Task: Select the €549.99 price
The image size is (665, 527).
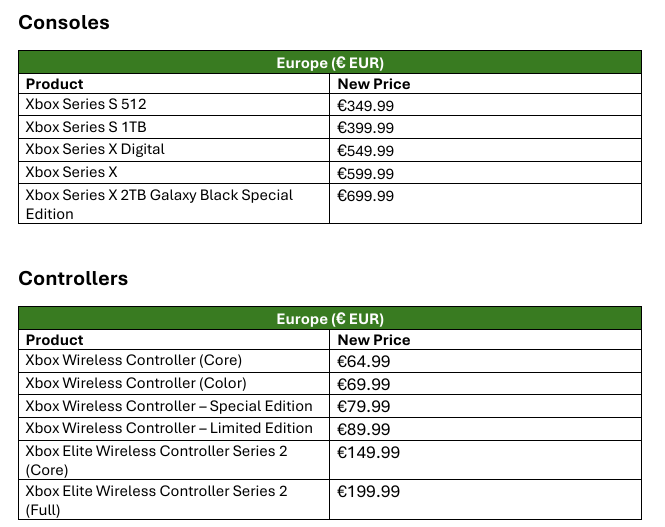Action: tap(366, 151)
